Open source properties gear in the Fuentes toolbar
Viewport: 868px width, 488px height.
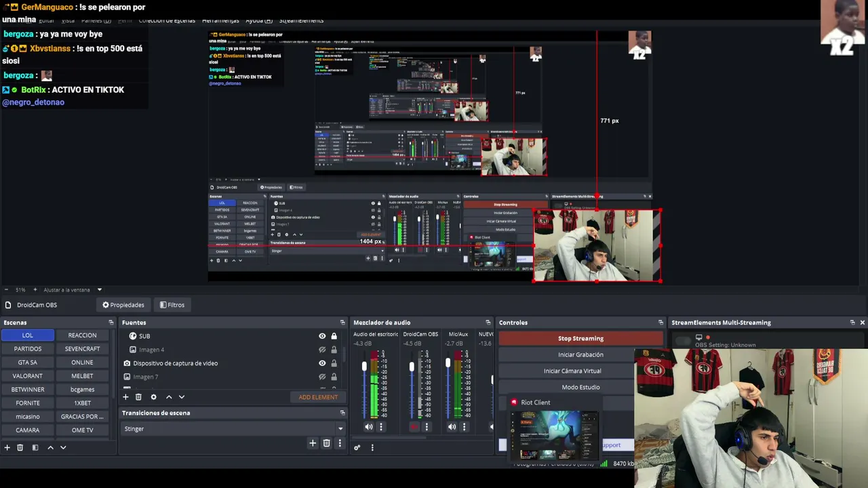[153, 397]
